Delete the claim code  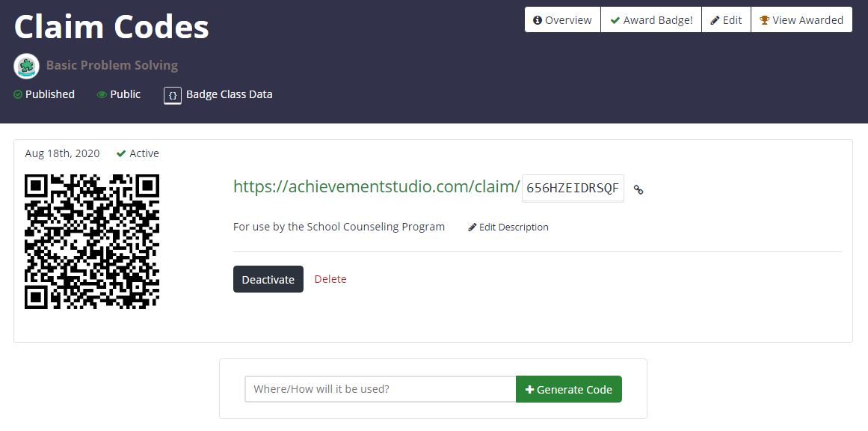pos(330,279)
